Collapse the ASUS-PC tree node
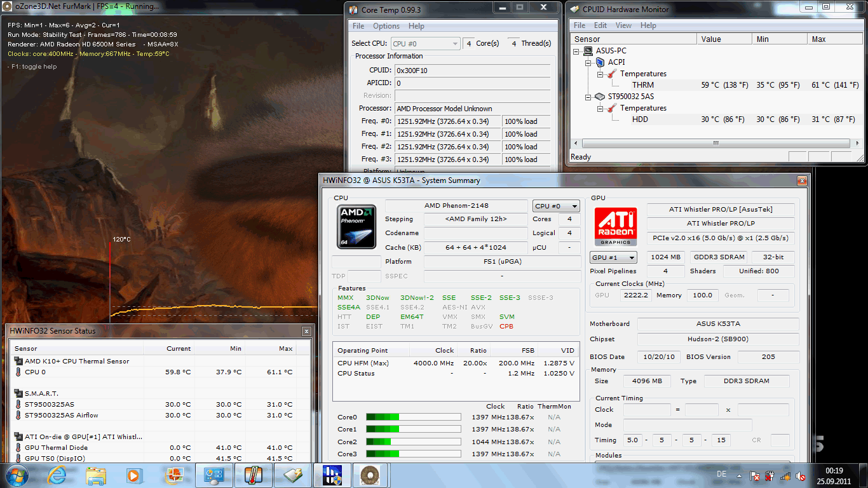The height and width of the screenshot is (488, 868). point(577,51)
